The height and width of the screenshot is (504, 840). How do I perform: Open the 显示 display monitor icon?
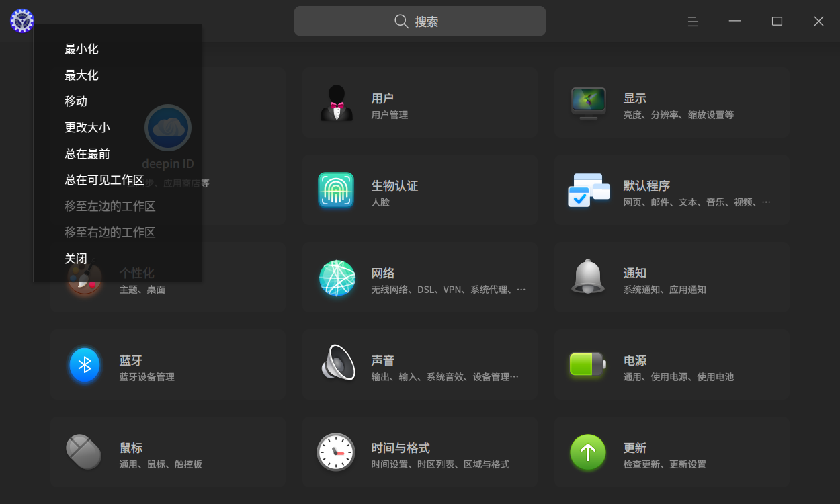[x=588, y=103]
